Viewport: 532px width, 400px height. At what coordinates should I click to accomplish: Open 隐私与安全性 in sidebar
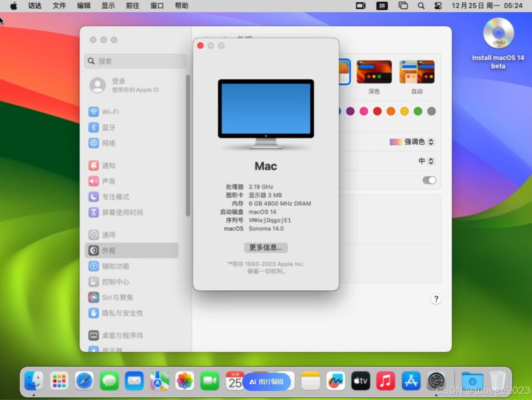[132, 313]
